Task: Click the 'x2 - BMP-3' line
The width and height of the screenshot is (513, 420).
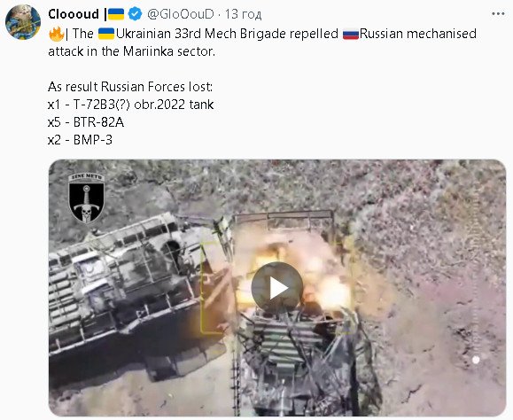Action: point(80,140)
